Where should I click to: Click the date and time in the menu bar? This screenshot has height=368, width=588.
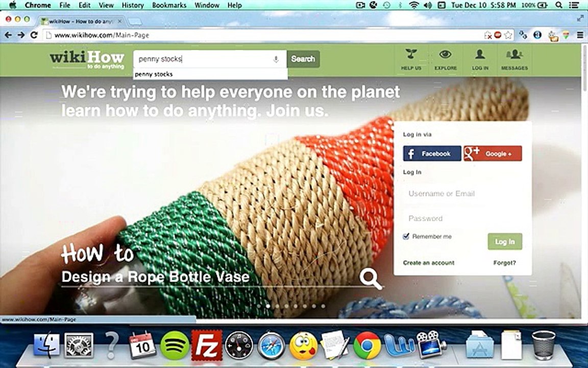[483, 5]
